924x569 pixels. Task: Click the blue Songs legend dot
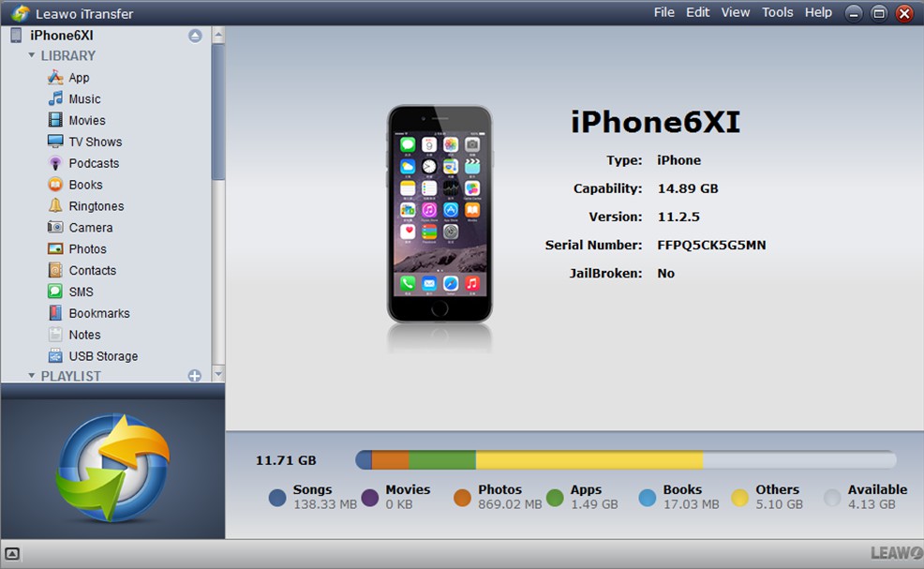277,499
